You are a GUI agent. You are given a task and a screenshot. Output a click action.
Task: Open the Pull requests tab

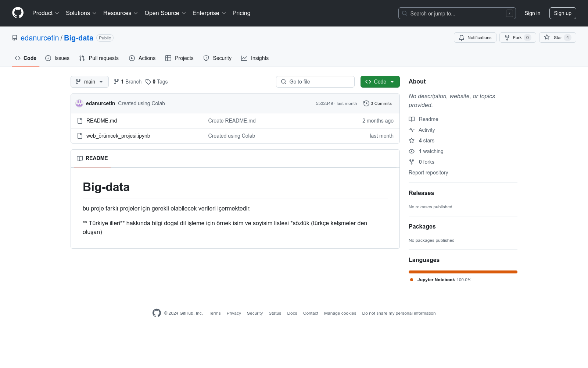click(99, 58)
